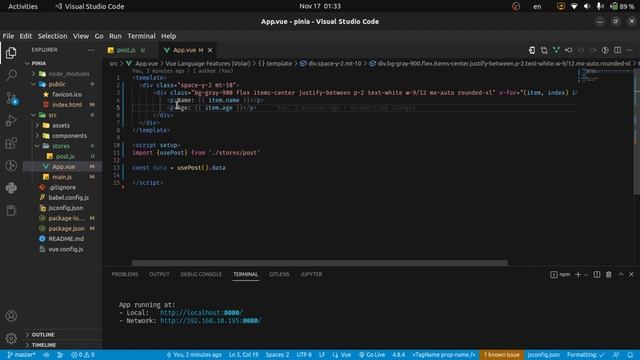Click Activities in GNOME top bar
This screenshot has width=640, height=360.
click(x=23, y=6)
